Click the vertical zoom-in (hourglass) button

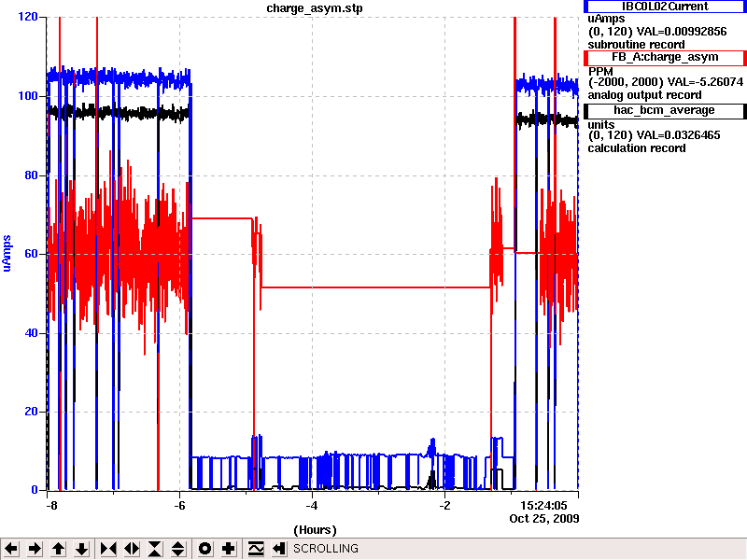(x=155, y=549)
